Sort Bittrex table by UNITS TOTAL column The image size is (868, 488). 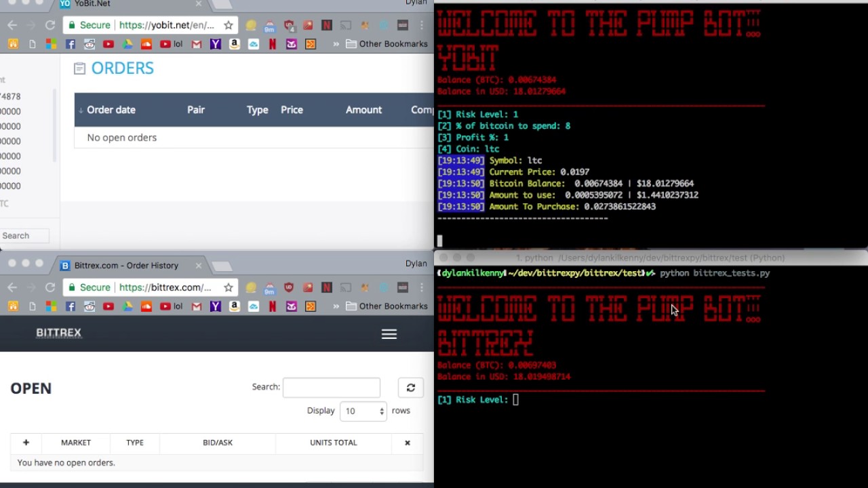point(333,443)
